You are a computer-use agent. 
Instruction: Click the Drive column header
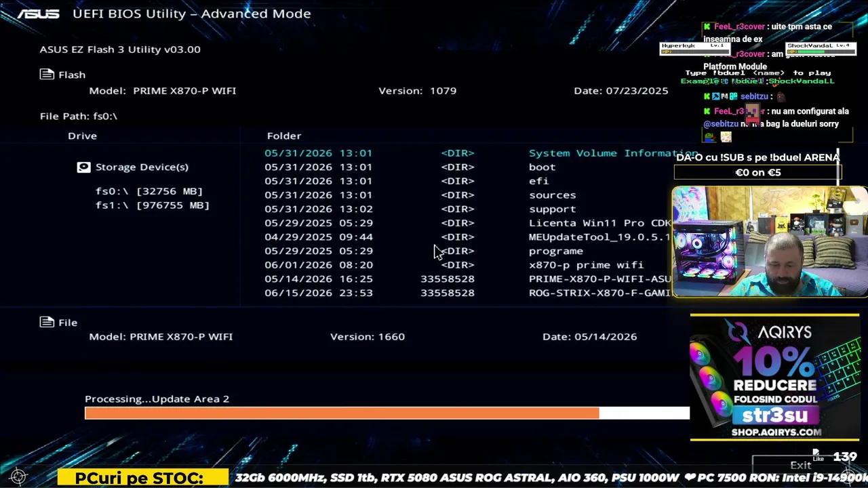82,136
